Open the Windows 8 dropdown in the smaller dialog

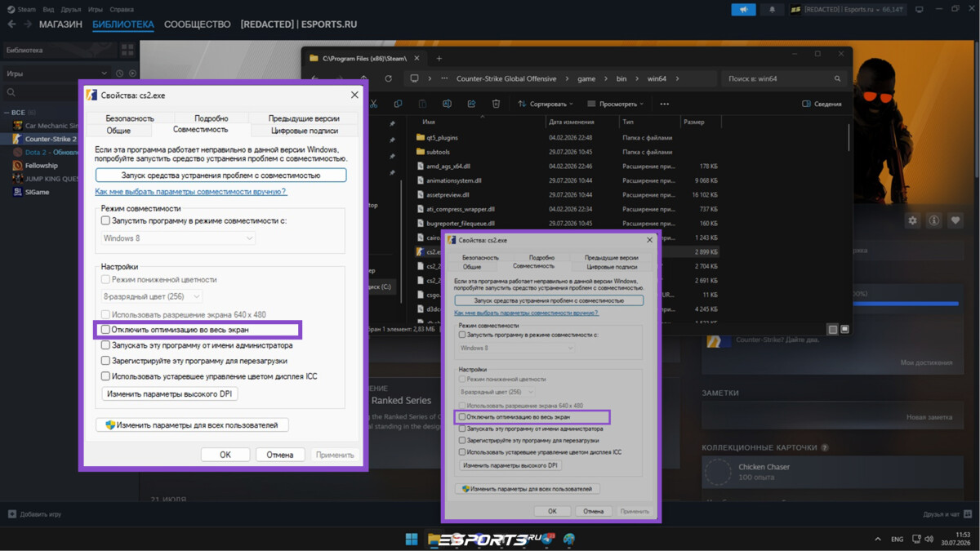pos(515,348)
